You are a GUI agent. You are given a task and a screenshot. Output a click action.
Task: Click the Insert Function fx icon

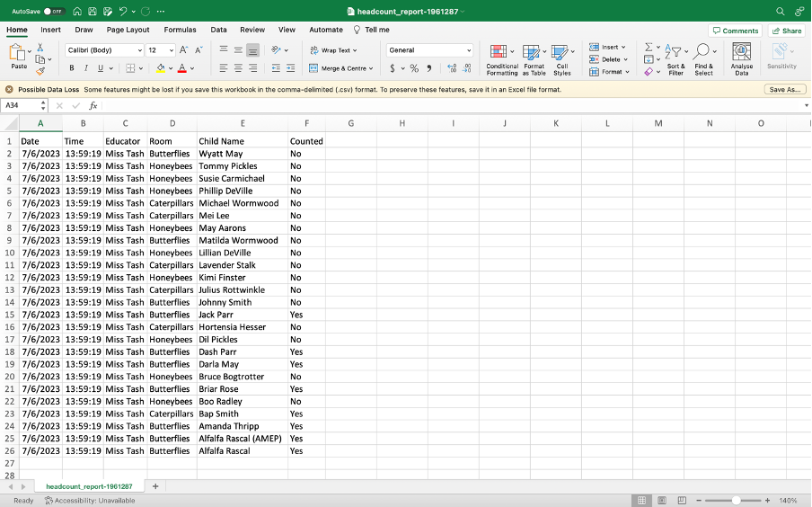[93, 105]
